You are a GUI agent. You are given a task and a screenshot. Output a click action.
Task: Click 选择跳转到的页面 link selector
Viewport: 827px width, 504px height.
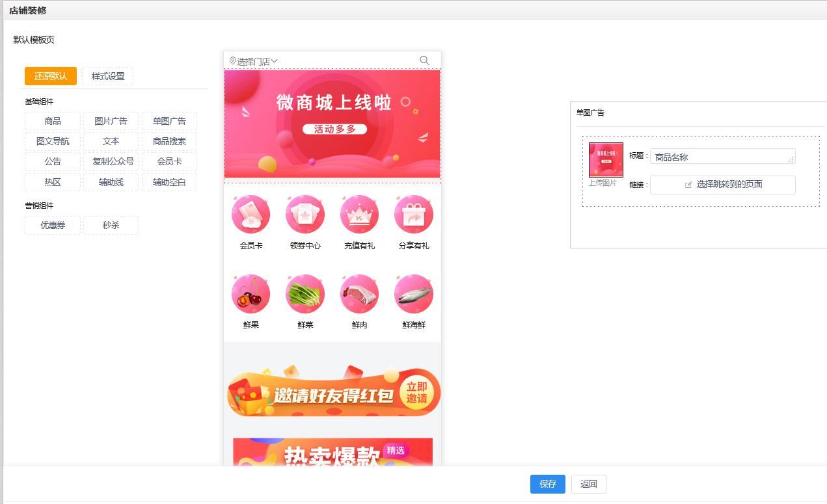coord(722,185)
